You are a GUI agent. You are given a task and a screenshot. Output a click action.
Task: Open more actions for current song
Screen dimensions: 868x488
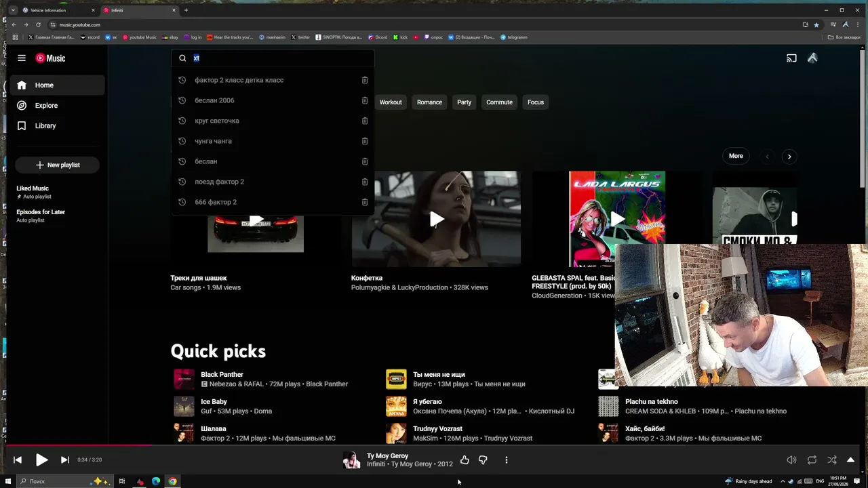click(x=506, y=460)
